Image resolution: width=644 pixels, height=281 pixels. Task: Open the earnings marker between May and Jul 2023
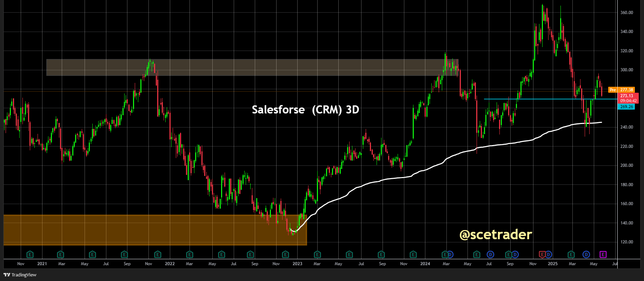[x=349, y=254]
